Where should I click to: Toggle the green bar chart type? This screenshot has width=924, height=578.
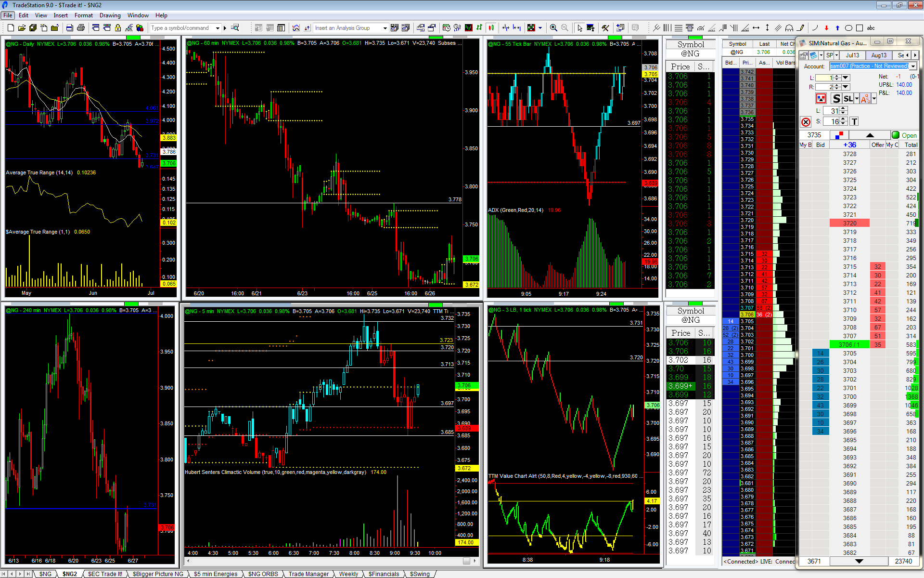pos(468,28)
